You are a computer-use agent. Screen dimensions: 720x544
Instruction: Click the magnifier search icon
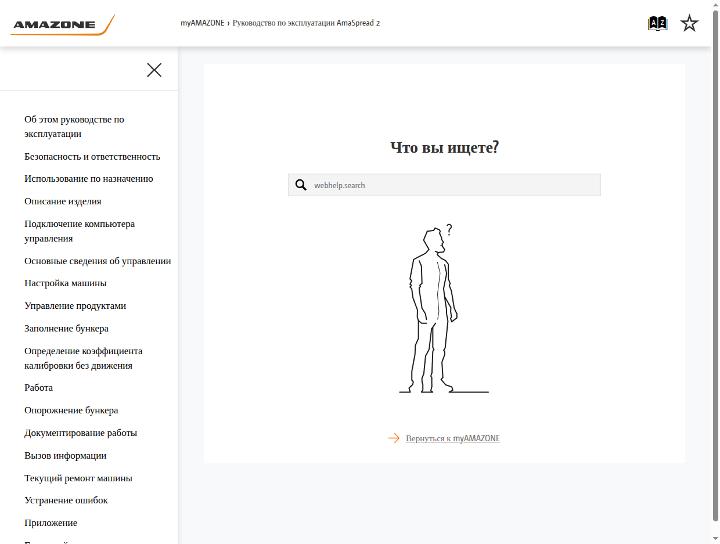(301, 185)
